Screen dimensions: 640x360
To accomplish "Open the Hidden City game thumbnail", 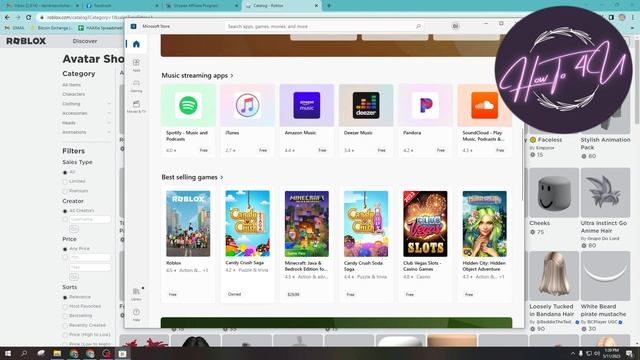I will click(x=484, y=223).
